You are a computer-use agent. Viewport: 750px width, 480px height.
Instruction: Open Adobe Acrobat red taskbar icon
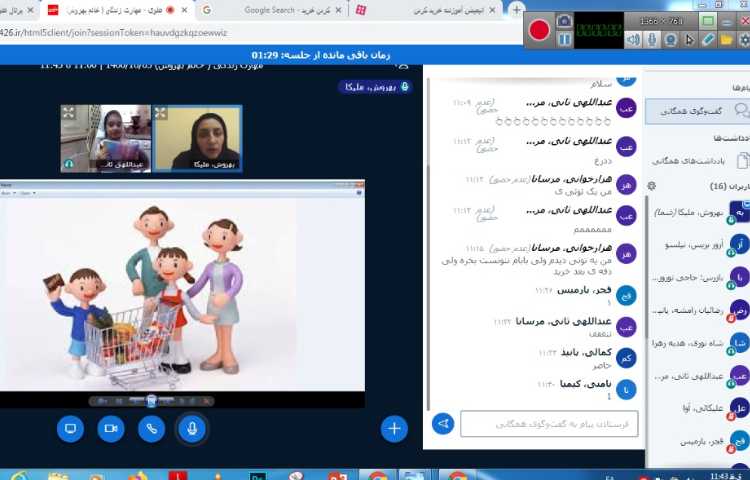pyautogui.click(x=178, y=476)
